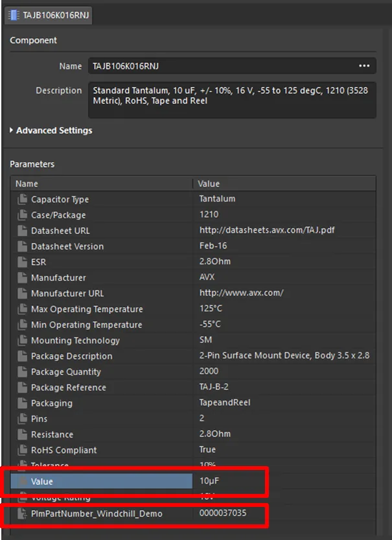Image resolution: width=392 pixels, height=540 pixels.
Task: Open the ellipsis menu in the Name field
Action: point(364,66)
